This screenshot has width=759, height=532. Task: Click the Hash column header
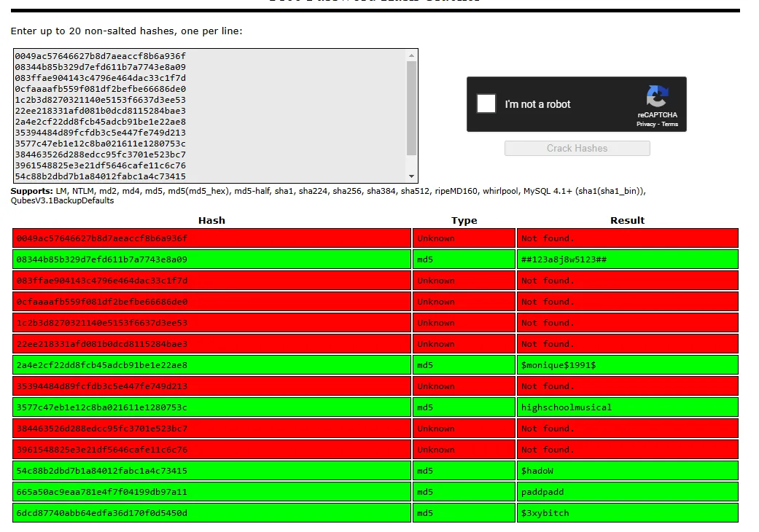[211, 220]
